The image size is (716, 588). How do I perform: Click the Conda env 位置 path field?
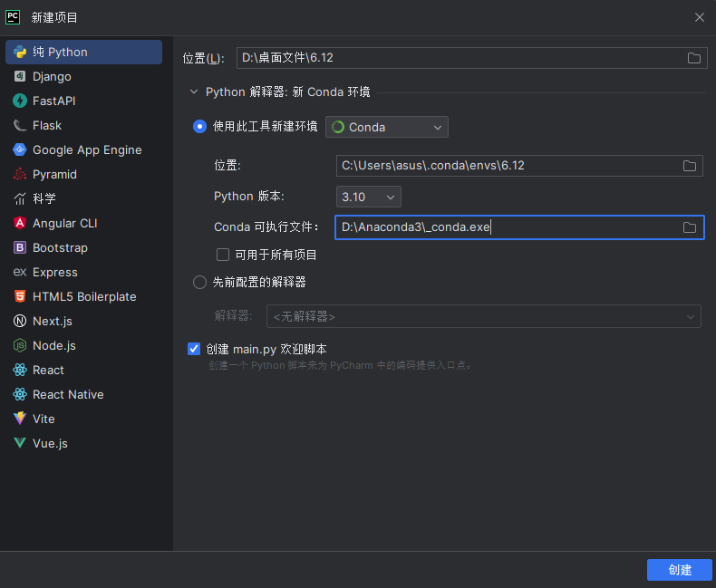coord(519,166)
